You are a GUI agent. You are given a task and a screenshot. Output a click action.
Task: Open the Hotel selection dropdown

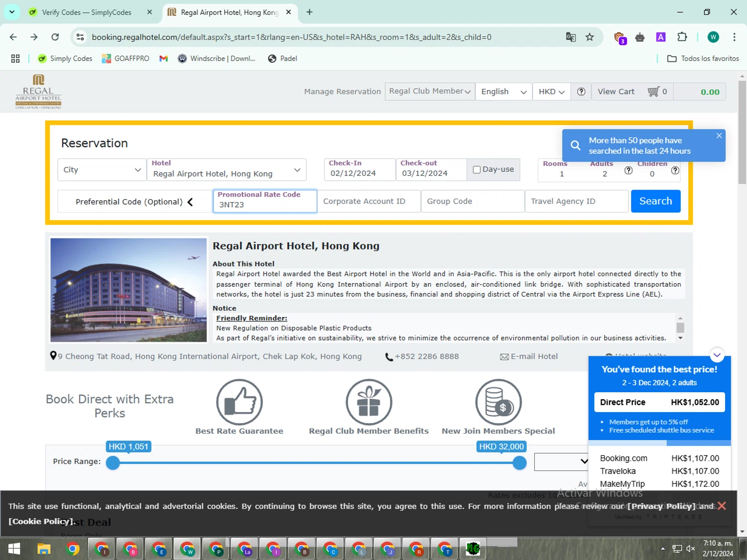coord(227,170)
